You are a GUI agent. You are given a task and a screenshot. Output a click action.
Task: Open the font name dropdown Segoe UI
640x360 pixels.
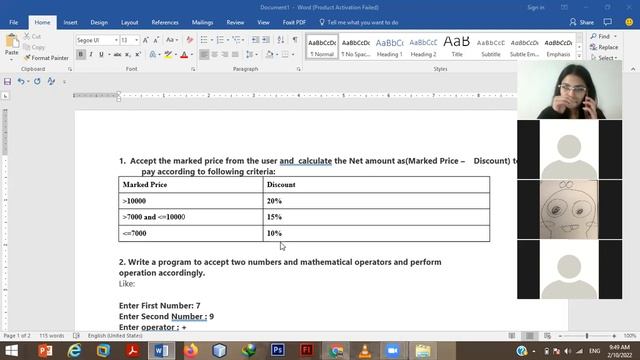[x=116, y=40]
